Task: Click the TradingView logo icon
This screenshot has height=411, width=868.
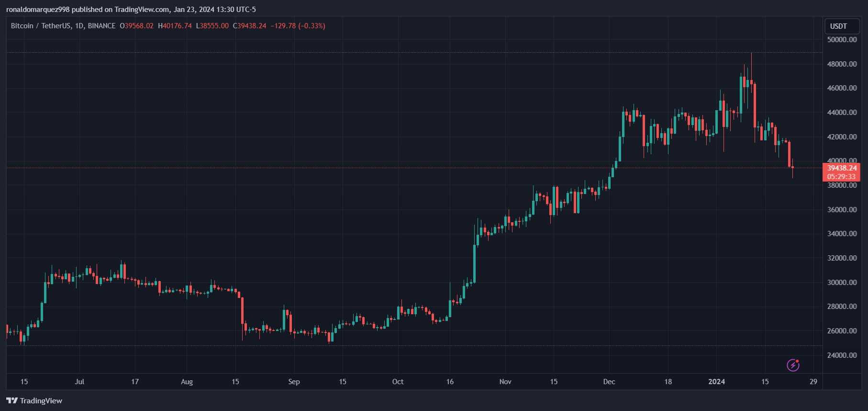Action: [x=12, y=400]
